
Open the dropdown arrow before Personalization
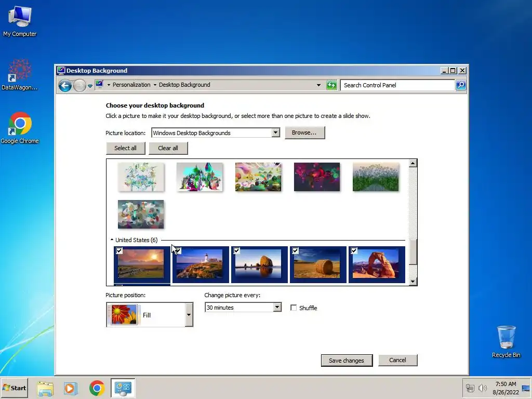point(109,85)
